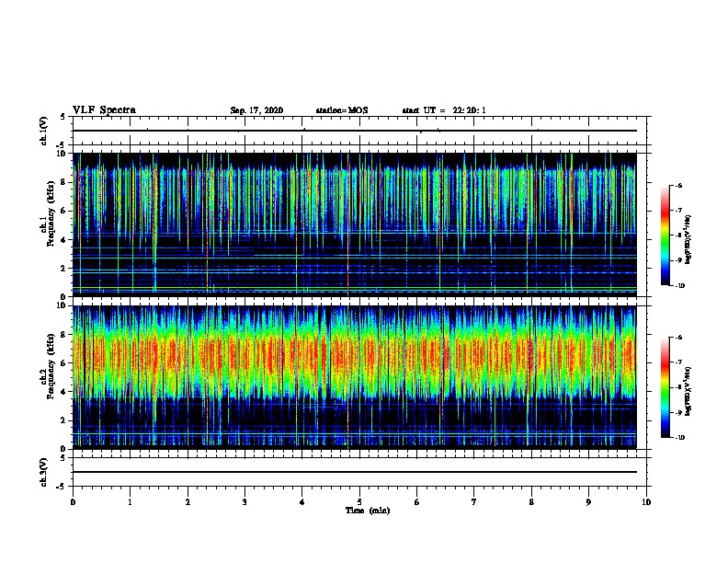Click time-axis tick label "3"

point(245,501)
